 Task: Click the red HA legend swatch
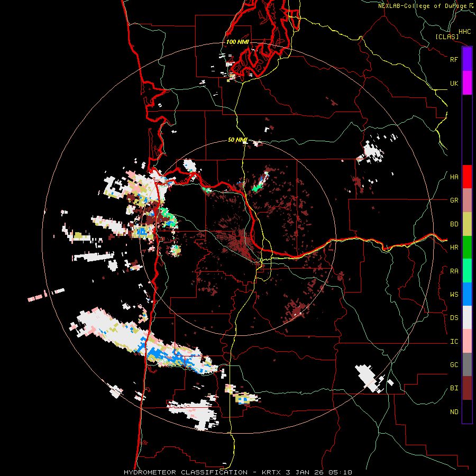pyautogui.click(x=467, y=177)
